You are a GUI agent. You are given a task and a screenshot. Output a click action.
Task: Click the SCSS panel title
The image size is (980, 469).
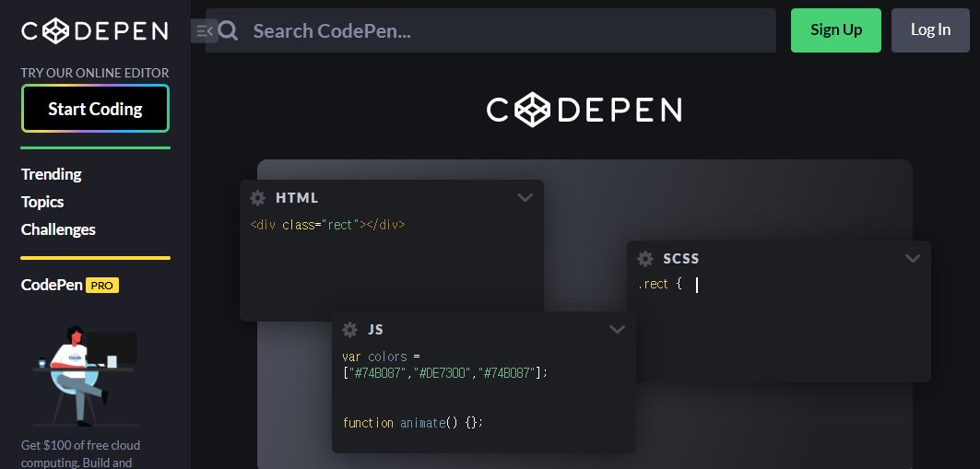[680, 259]
